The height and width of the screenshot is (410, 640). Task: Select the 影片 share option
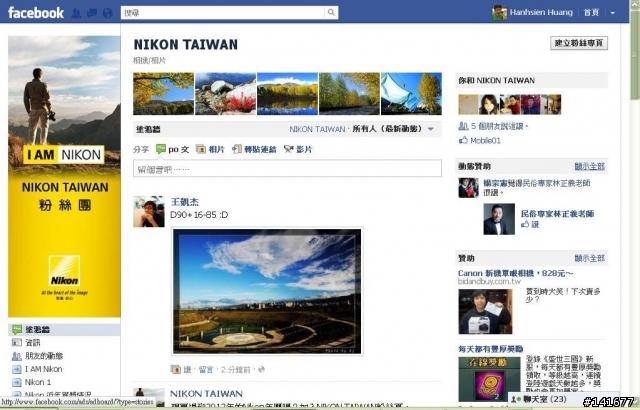tap(298, 149)
